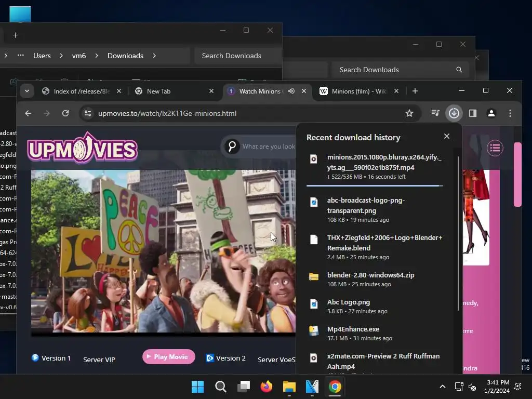Focus the What are you looking search box
The height and width of the screenshot is (399, 532).
(269, 147)
